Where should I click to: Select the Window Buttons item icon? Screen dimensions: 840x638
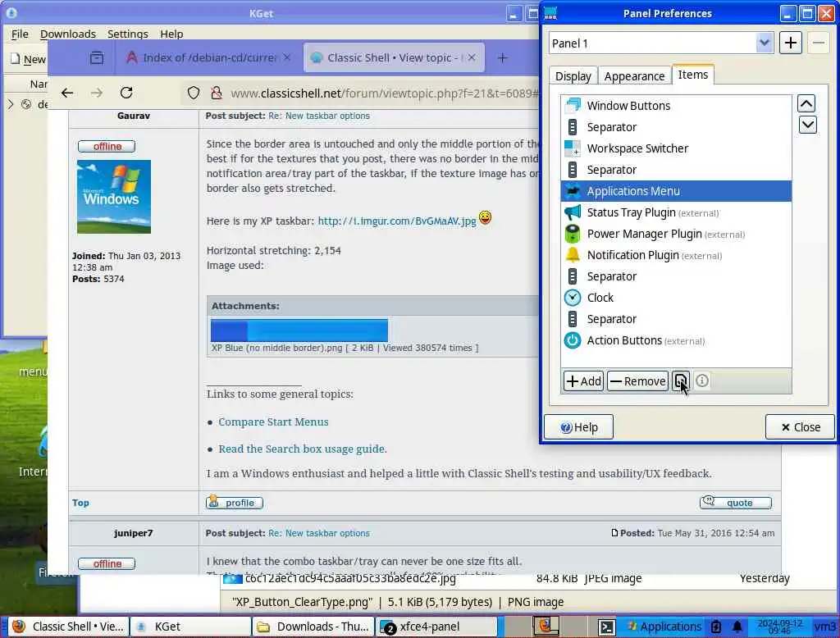(x=573, y=106)
